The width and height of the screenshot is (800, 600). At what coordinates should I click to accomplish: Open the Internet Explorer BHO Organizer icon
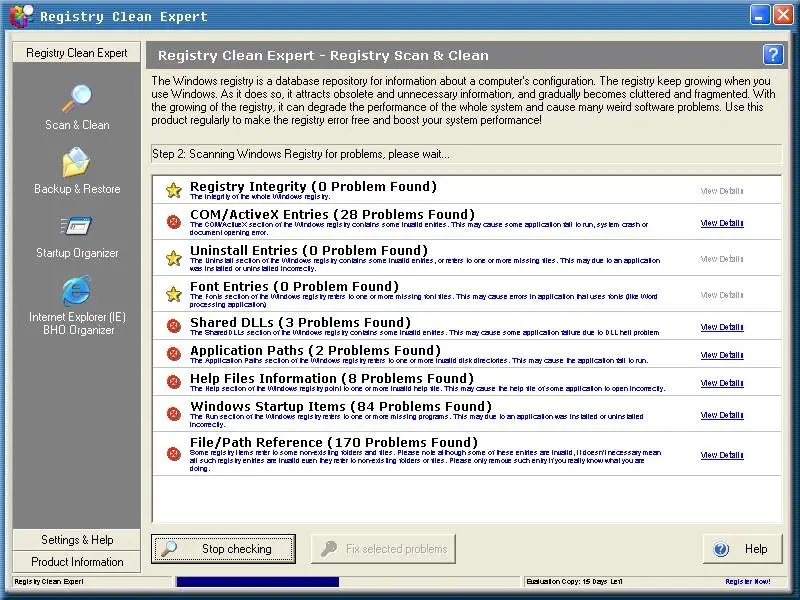pos(77,291)
